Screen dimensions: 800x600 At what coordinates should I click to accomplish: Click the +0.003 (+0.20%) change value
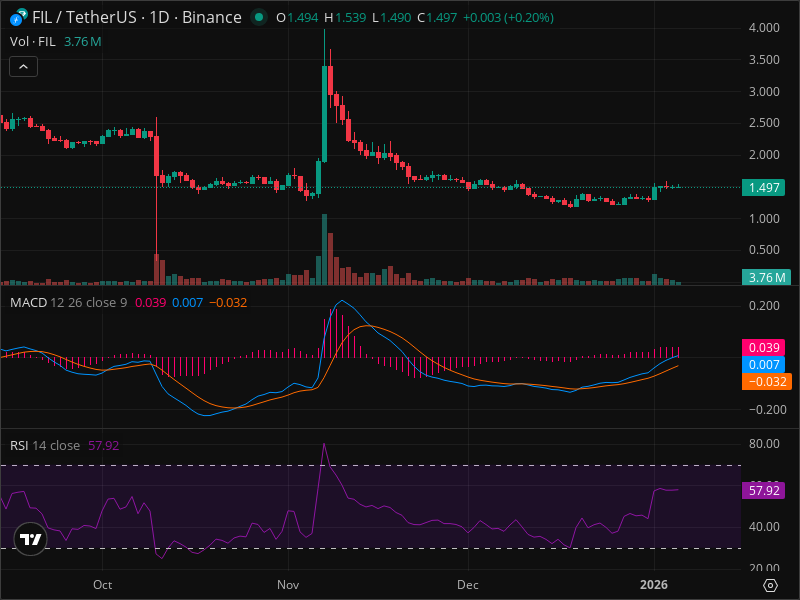[x=508, y=18]
